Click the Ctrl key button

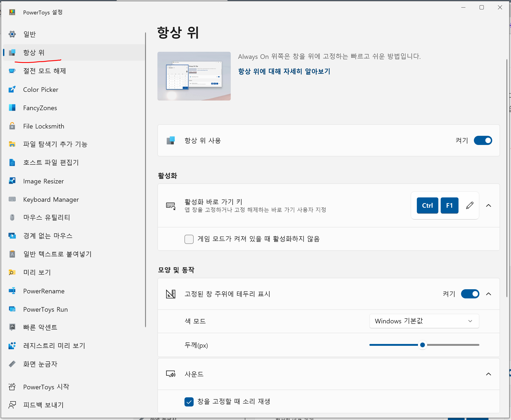click(x=427, y=205)
